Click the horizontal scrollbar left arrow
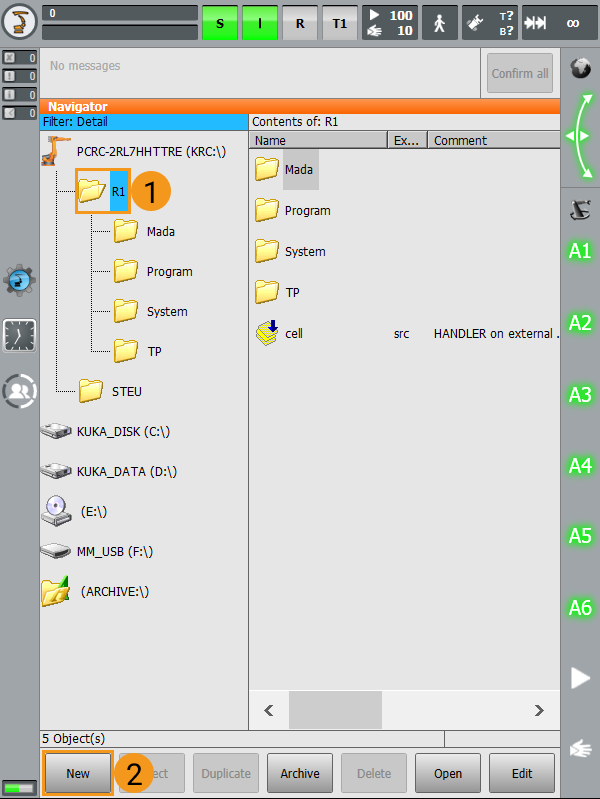600x799 pixels. (269, 710)
